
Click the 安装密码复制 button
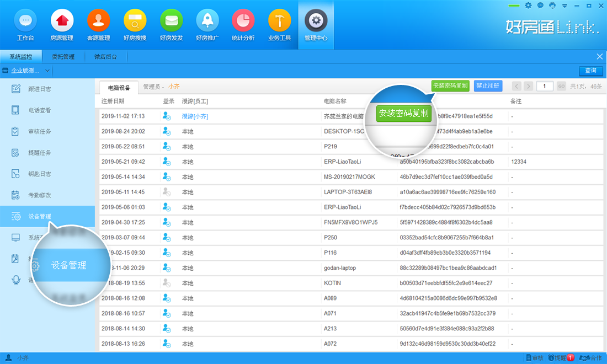[449, 86]
